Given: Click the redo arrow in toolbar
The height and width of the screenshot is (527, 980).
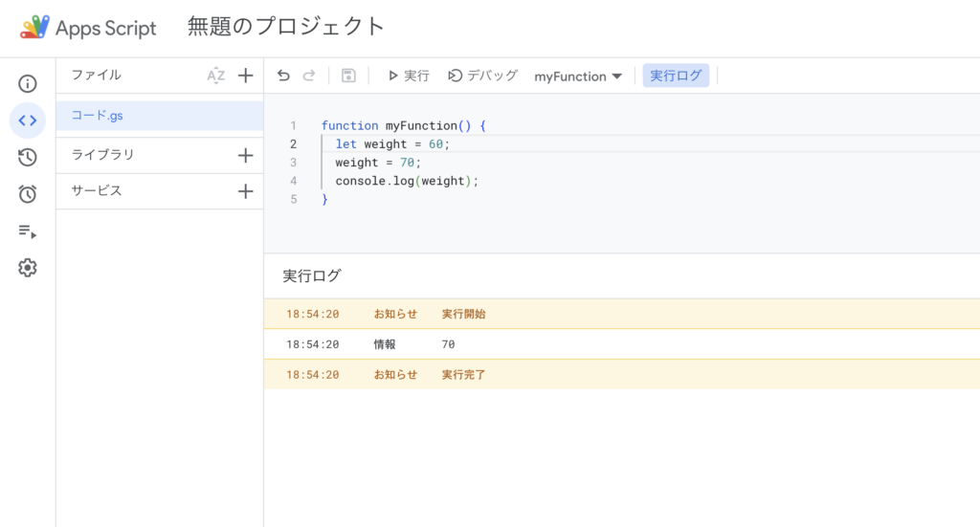Looking at the screenshot, I should pos(308,76).
